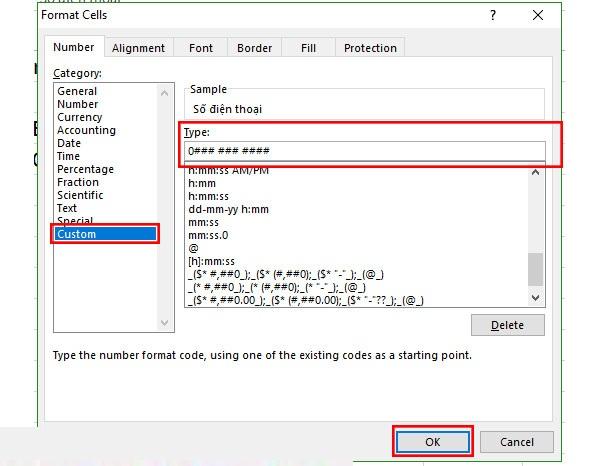
Task: Click OK to apply format
Action: pyautogui.click(x=433, y=442)
